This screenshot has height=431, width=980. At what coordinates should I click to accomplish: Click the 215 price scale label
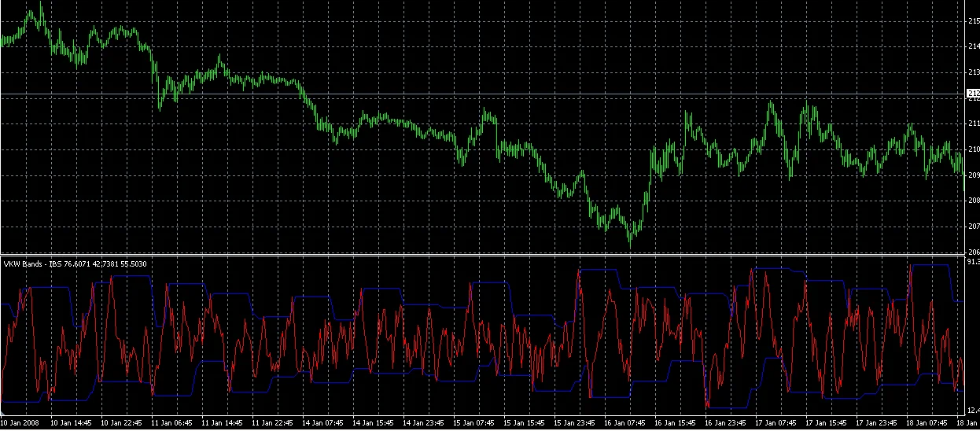[x=973, y=21]
